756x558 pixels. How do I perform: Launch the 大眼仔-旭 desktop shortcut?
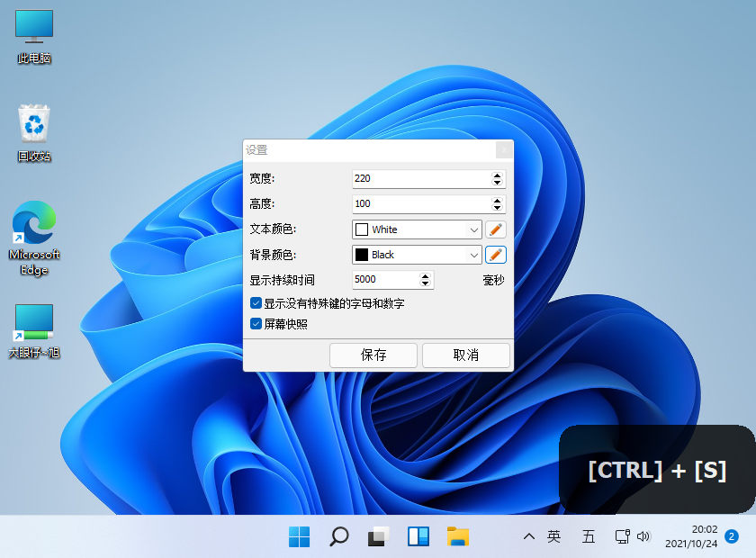[32, 320]
